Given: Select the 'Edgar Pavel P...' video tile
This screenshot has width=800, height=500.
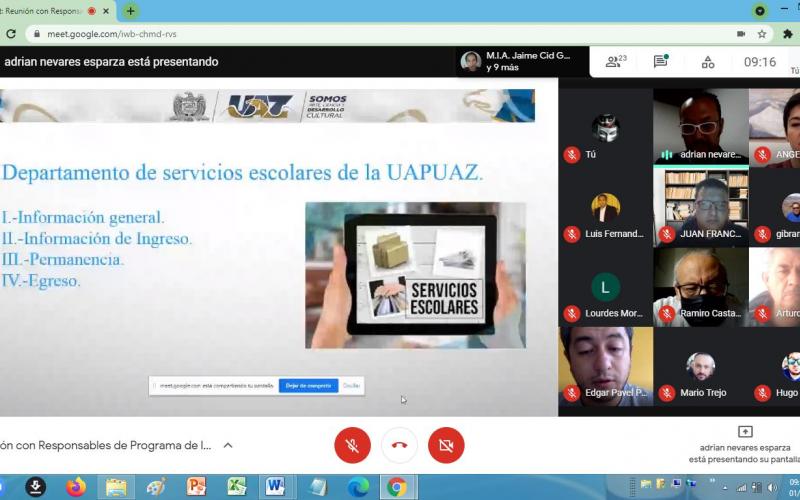Looking at the screenshot, I should (x=606, y=367).
